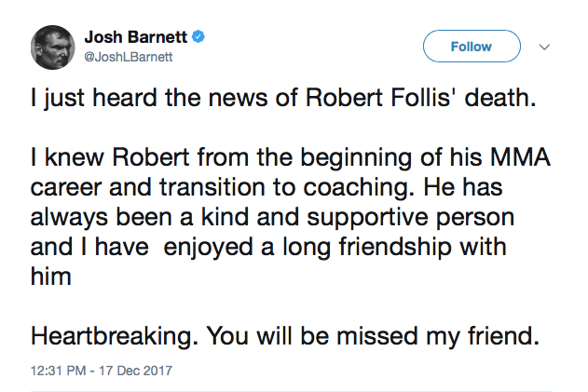Viewport: 588px width, 392px height.
Task: Click the blue verified badge icon
Action: pyautogui.click(x=198, y=38)
